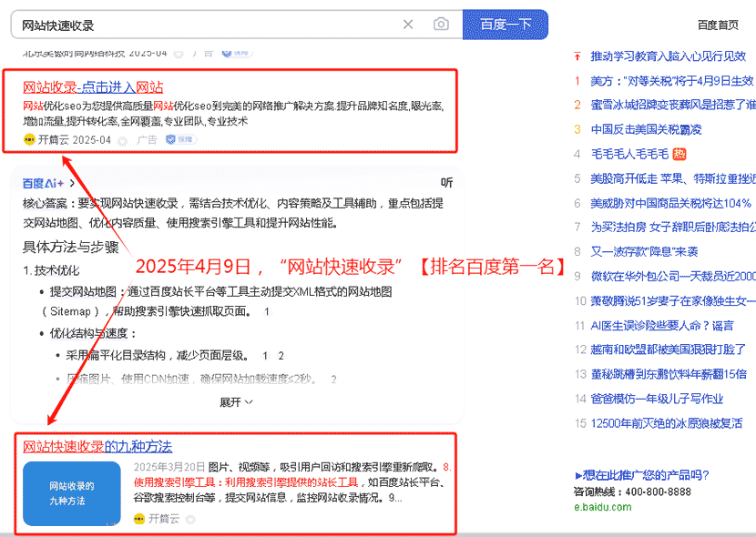Viewport: 756px width, 537px height.
Task: Open the 网站收录-点击进入网站 ad link
Action: point(93,87)
